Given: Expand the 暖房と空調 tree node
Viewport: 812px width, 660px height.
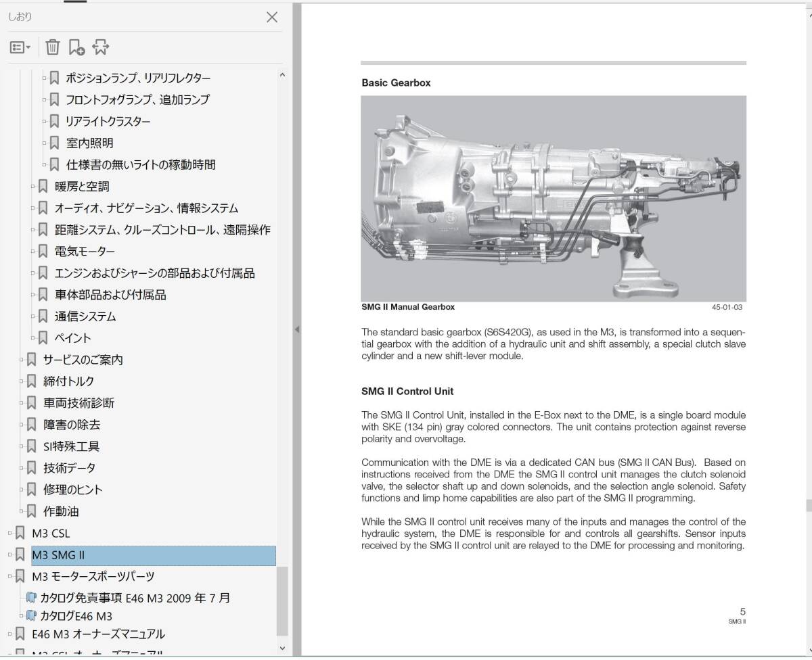Looking at the screenshot, I should pyautogui.click(x=32, y=187).
